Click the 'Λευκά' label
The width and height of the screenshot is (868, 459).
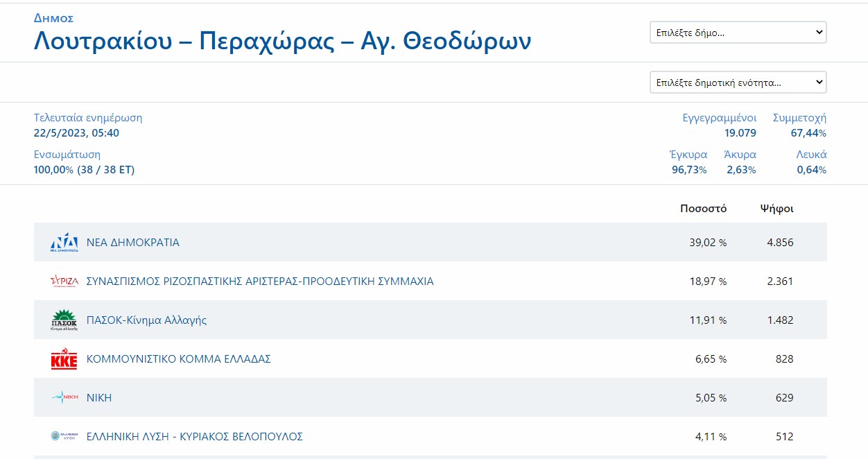(811, 155)
